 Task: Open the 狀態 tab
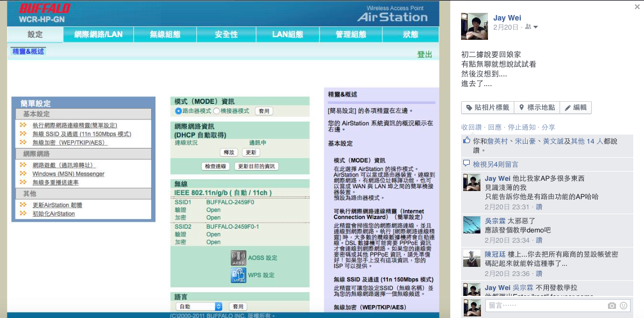coord(411,34)
